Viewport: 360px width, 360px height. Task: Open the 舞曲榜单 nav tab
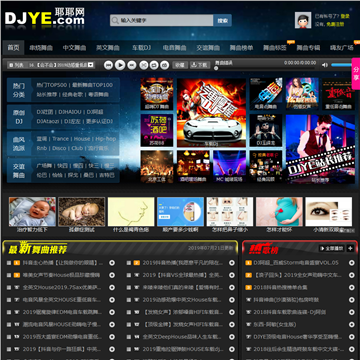(241, 48)
